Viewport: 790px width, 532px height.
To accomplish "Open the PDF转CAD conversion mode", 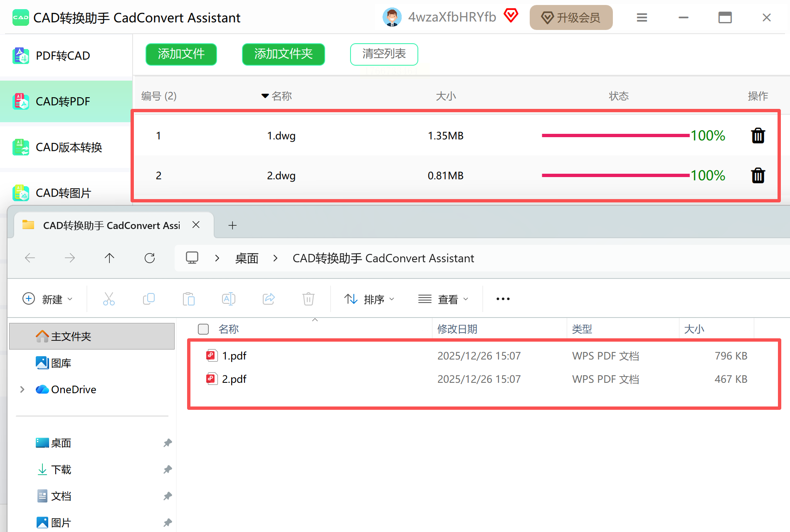I will pyautogui.click(x=66, y=56).
